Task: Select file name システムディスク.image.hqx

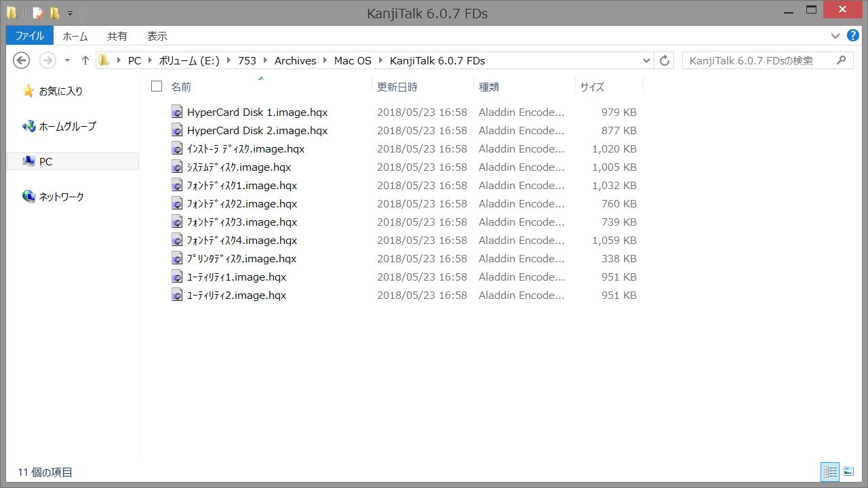Action: click(x=239, y=167)
